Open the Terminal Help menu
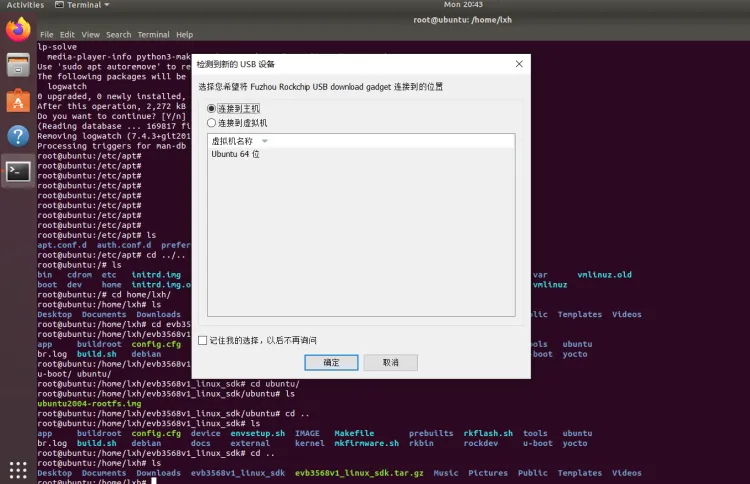 (184, 34)
